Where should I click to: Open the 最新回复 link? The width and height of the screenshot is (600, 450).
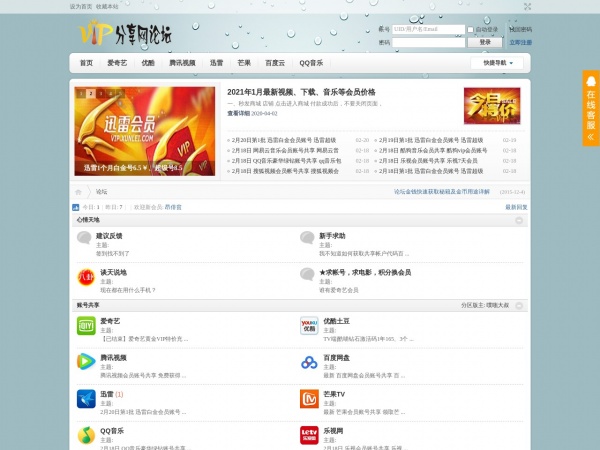click(516, 207)
